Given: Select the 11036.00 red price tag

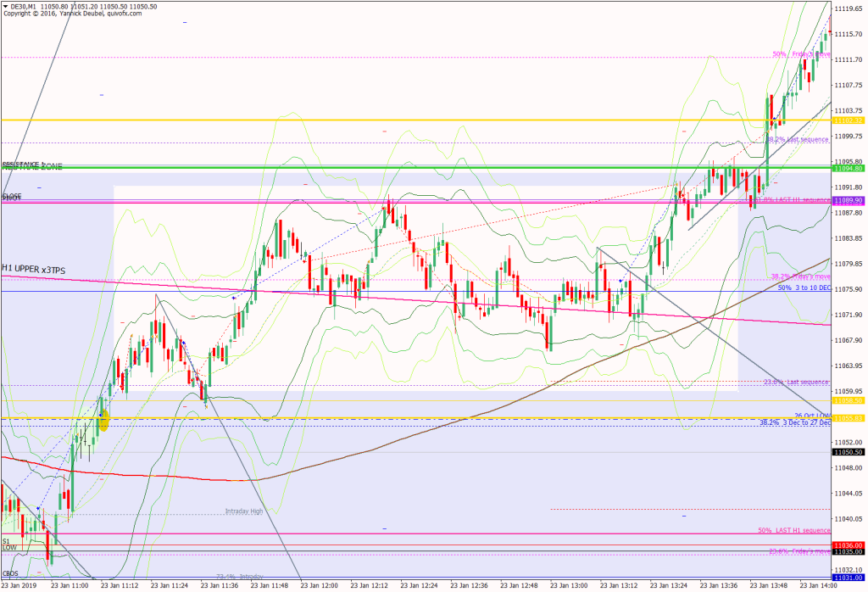Looking at the screenshot, I should click(848, 545).
